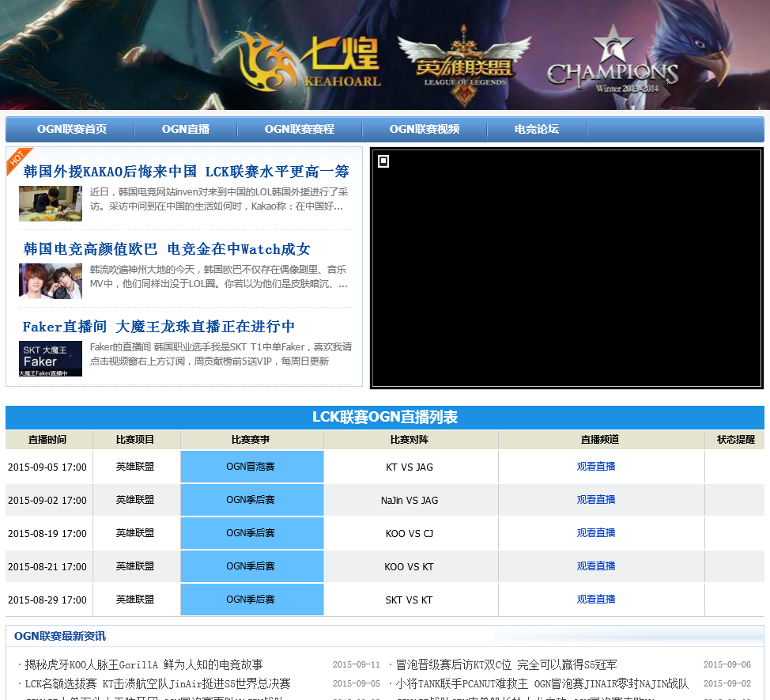Click matchup text KOO VS KT

click(x=409, y=567)
